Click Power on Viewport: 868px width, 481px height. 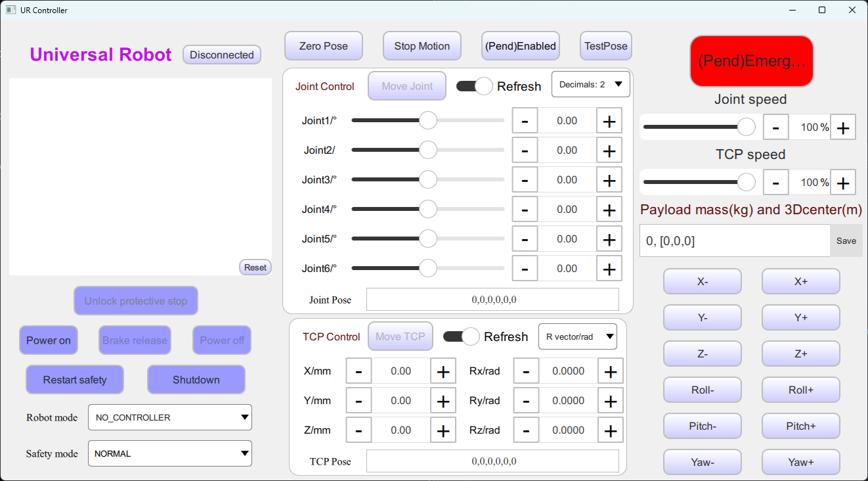pos(48,340)
